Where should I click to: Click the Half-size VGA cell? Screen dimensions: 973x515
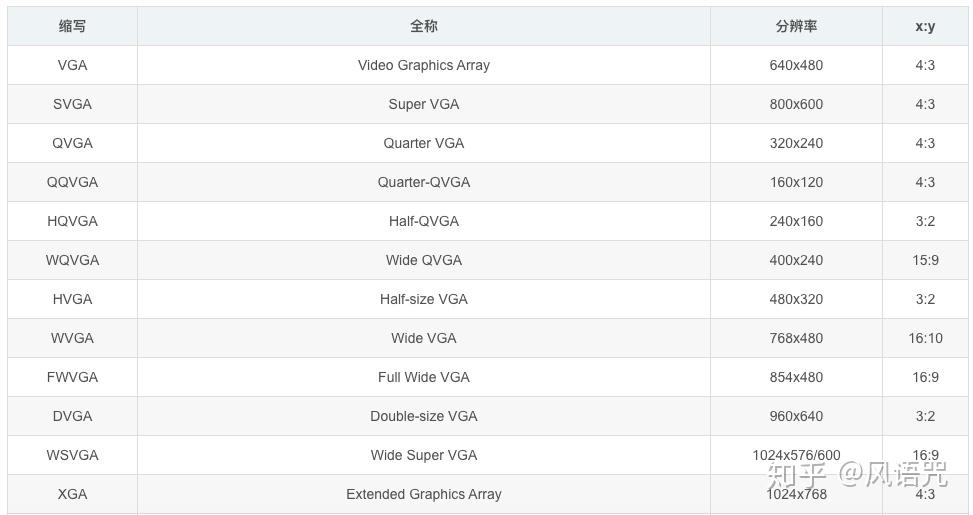(x=423, y=299)
